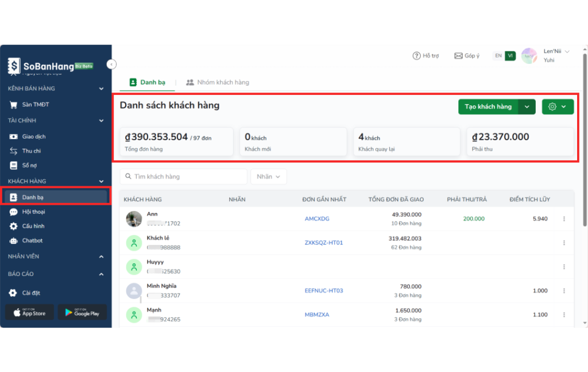Screen dimensions: 588x372
Task: Open Chatbot menu item
Action: [56, 240]
